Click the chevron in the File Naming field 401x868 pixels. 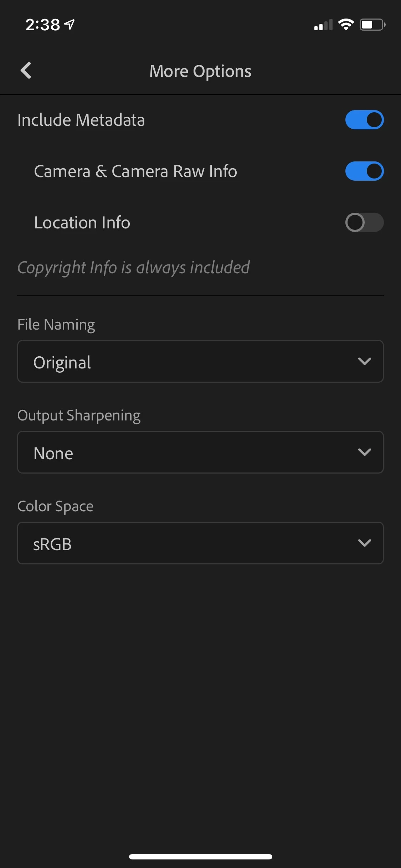point(365,361)
